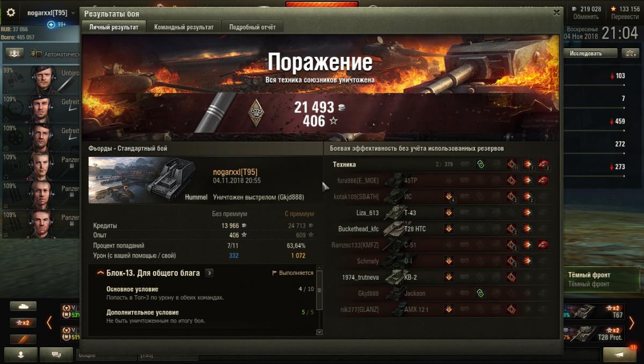The width and height of the screenshot is (644, 364).
Task: Open the crew barracks icon
Action: click(14, 54)
